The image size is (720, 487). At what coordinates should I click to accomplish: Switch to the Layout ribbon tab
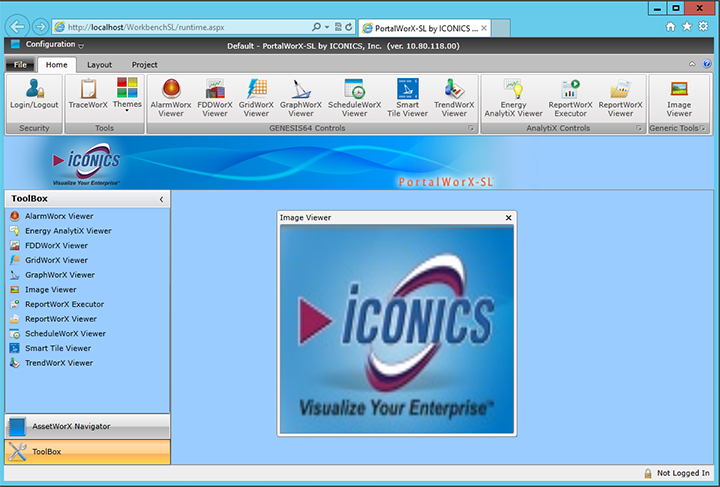[100, 65]
